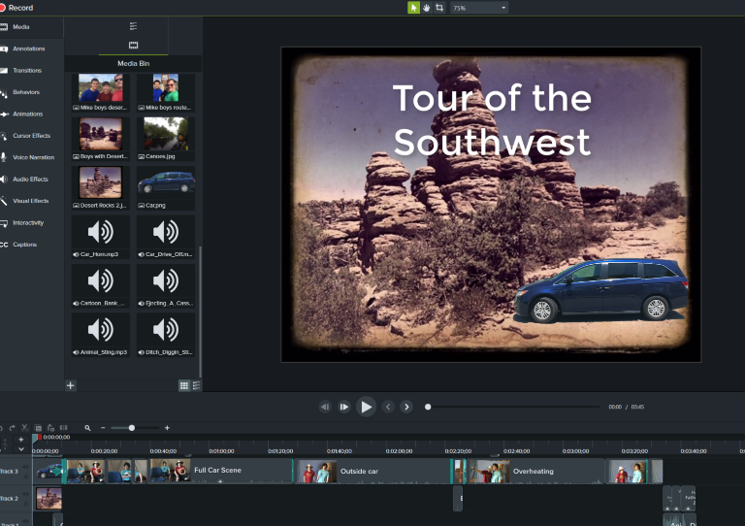
Task: Select the Pan hand tool
Action: pyautogui.click(x=427, y=8)
